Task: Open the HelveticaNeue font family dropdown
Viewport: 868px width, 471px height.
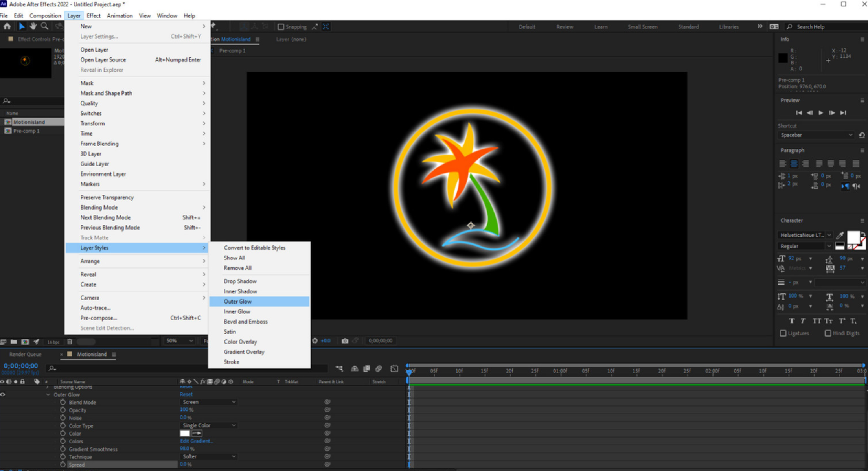Action: (x=805, y=235)
